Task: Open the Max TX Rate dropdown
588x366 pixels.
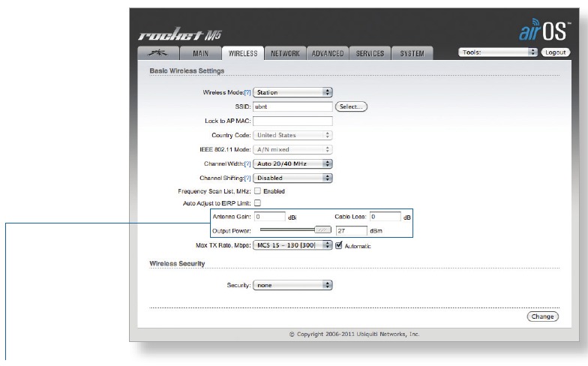Action: [x=292, y=245]
